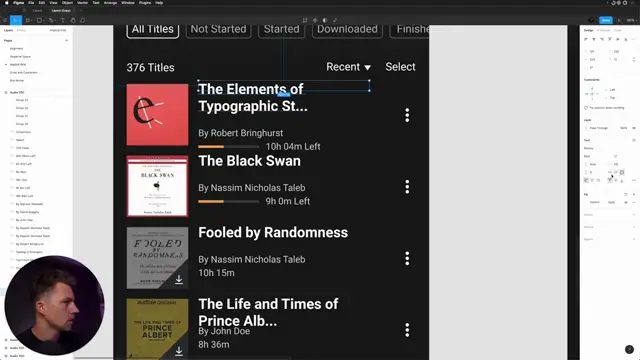
Task: Select the Move tool in toolbar
Action: click(x=16, y=20)
